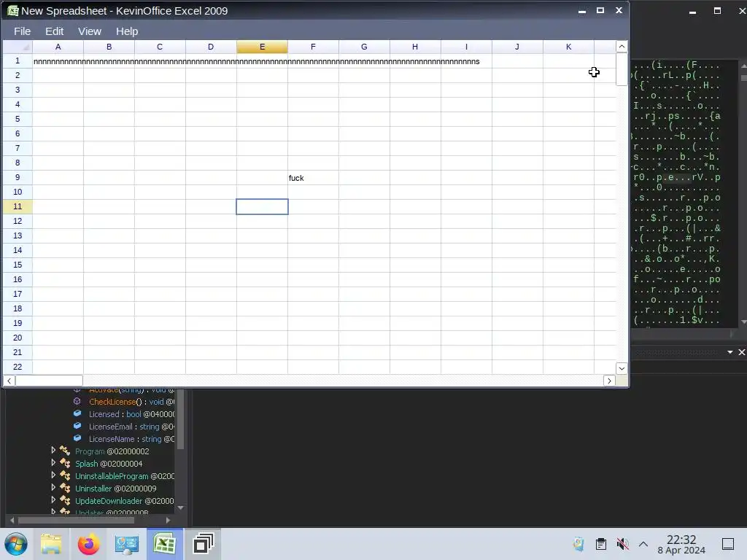This screenshot has height=560, width=747.
Task: Select column E header
Action: [262, 47]
